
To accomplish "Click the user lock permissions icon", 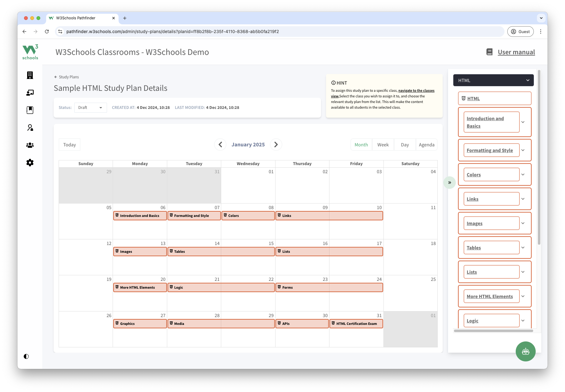I will [x=30, y=128].
